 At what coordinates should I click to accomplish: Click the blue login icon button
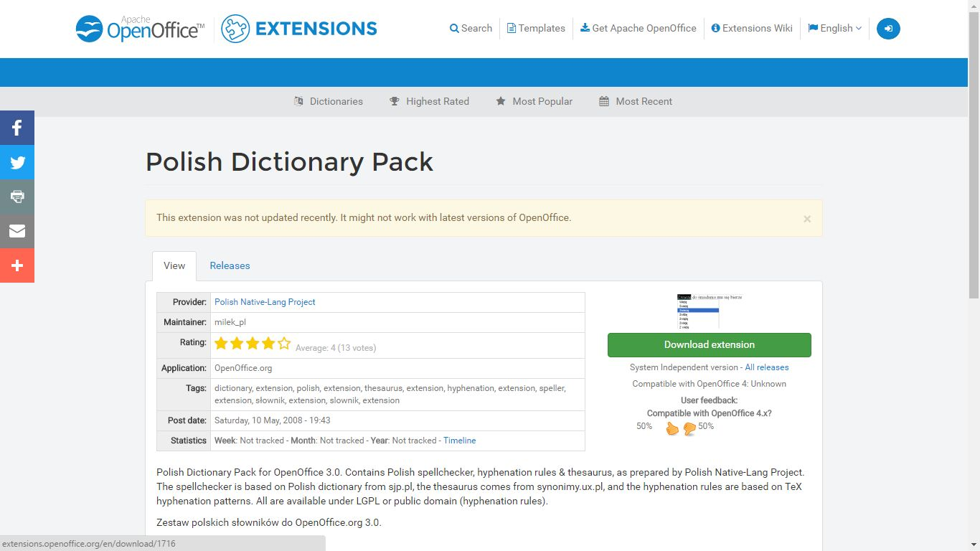[888, 29]
